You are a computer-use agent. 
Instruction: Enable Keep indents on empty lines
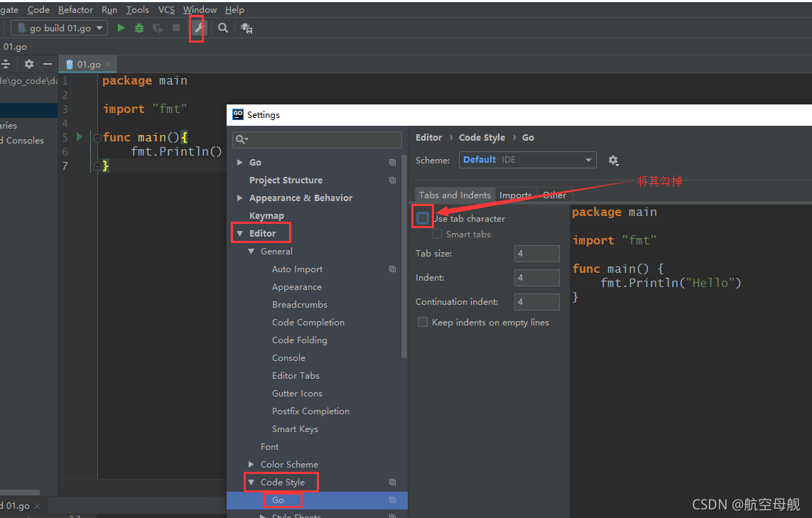click(x=423, y=322)
